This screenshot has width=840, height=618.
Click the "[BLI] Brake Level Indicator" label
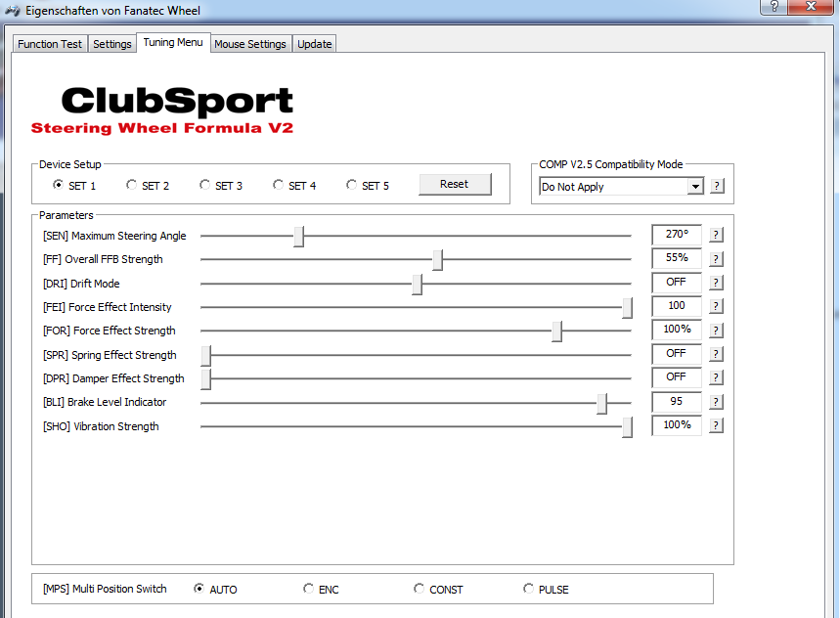coord(105,402)
